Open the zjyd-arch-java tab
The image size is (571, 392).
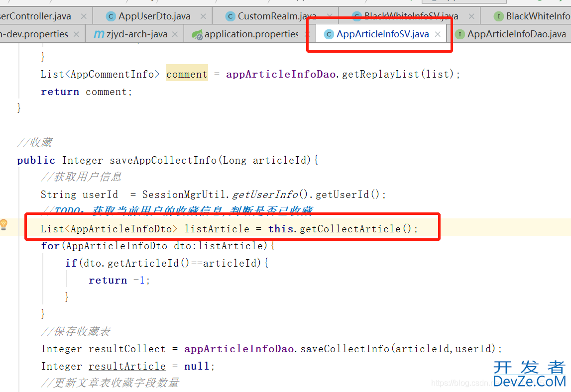click(x=136, y=34)
